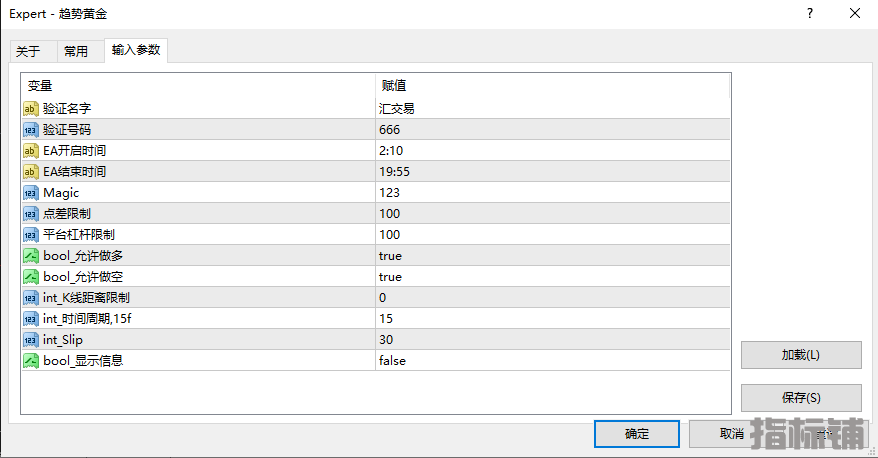Click the bool icon beside bool_显示信息
Screen dimensions: 878x458
[x=30, y=361]
